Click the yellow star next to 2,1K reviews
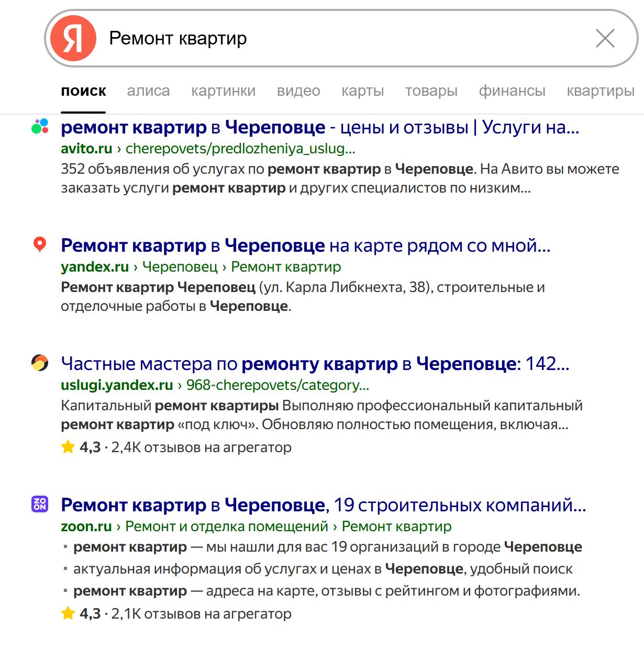This screenshot has height=661, width=644. 68,613
